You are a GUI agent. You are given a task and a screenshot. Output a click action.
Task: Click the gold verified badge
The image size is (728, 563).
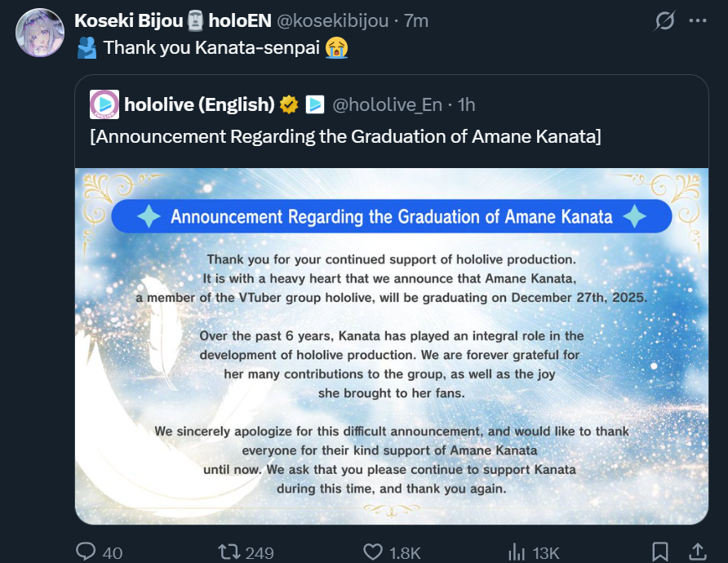coord(289,104)
